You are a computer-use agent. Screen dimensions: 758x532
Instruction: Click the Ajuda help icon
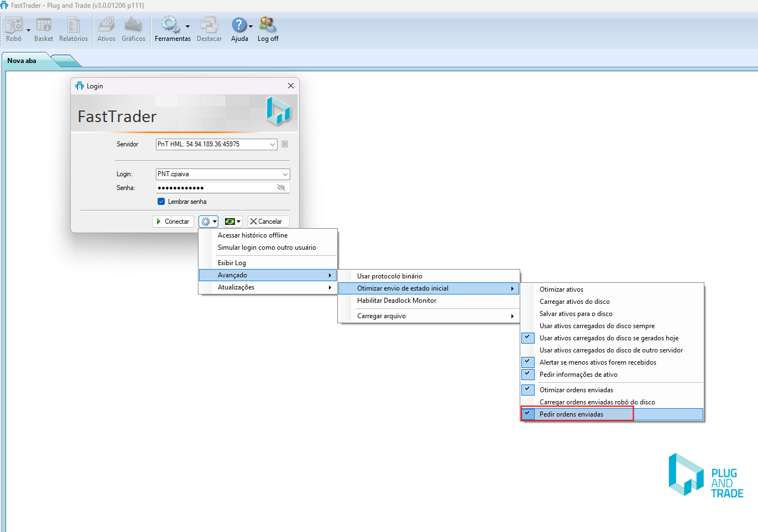click(239, 25)
